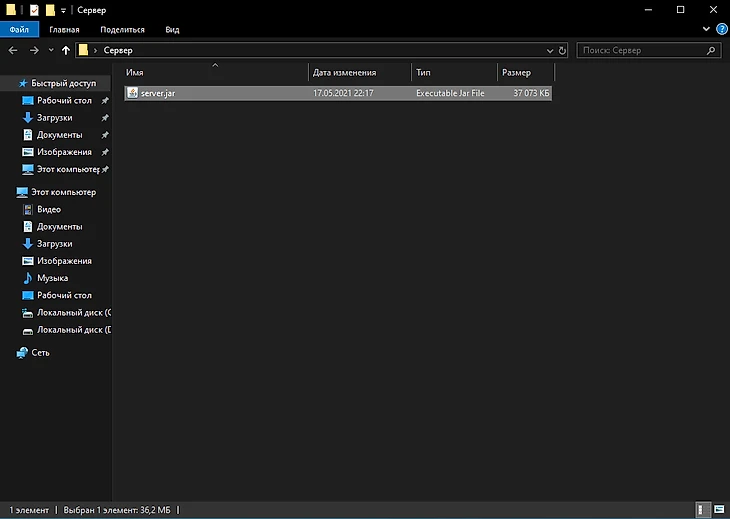The height and width of the screenshot is (519, 730).
Task: Select the server.jar file
Action: point(158,93)
